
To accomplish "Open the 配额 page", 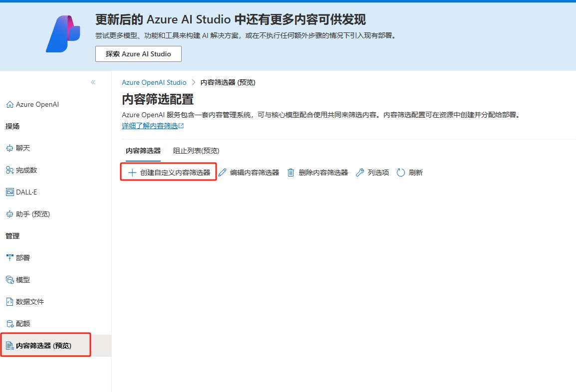I will pyautogui.click(x=23, y=324).
